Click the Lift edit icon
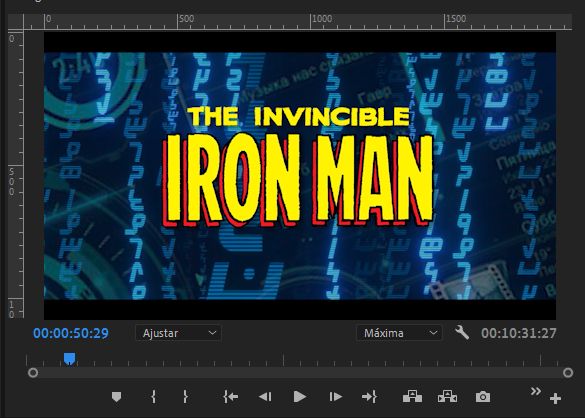 [x=412, y=396]
